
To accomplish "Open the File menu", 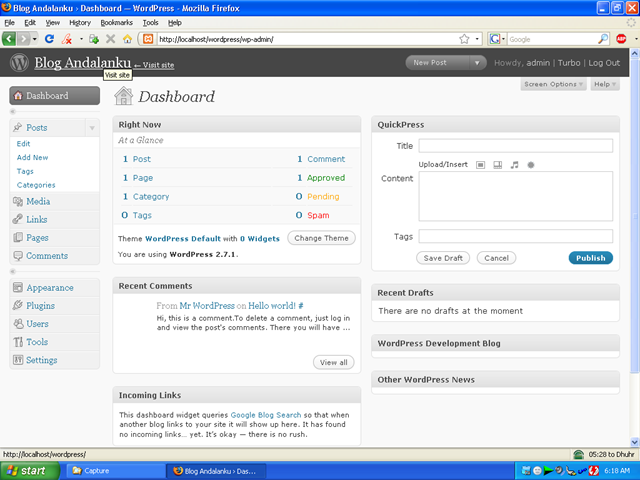I will pyautogui.click(x=9, y=22).
